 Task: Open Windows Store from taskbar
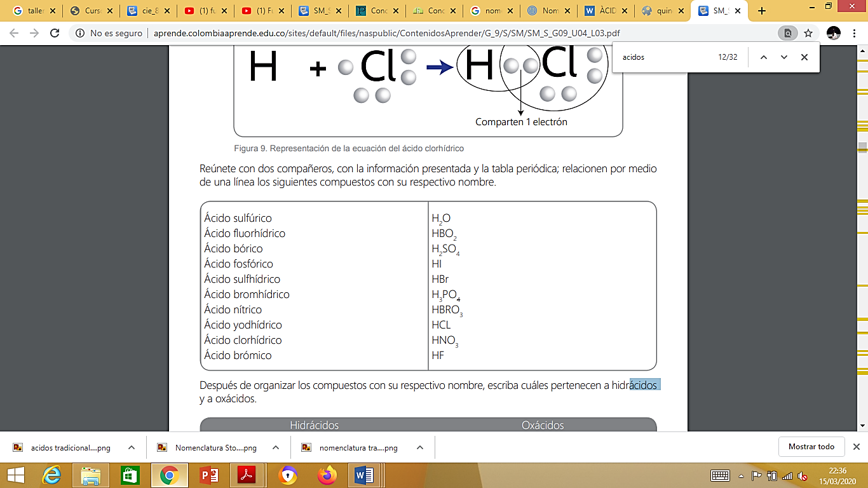click(130, 475)
